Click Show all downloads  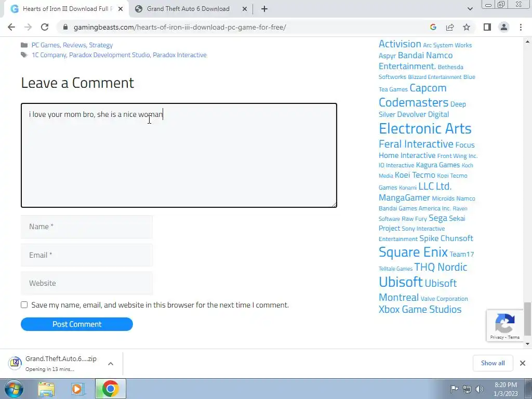[493, 363]
